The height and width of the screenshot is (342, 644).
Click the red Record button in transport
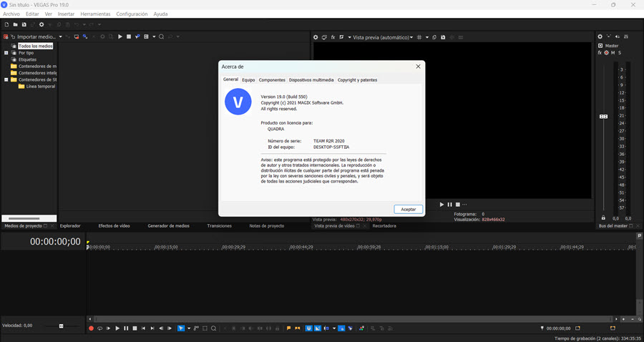91,328
